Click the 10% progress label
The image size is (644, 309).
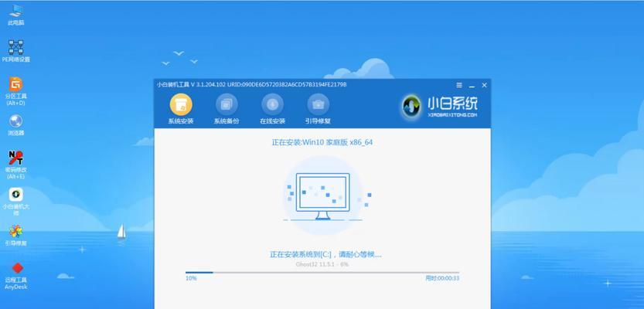coord(191,278)
